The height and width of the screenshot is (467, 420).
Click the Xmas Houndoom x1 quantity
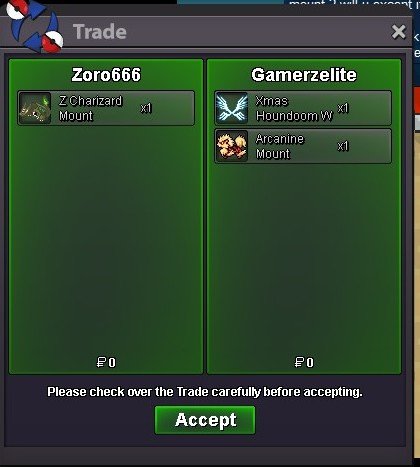coord(343,108)
